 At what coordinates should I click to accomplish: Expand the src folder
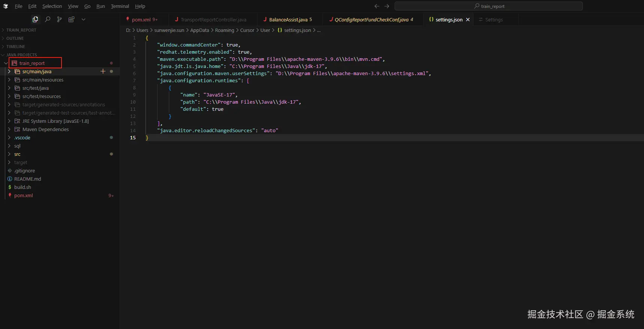click(x=9, y=154)
